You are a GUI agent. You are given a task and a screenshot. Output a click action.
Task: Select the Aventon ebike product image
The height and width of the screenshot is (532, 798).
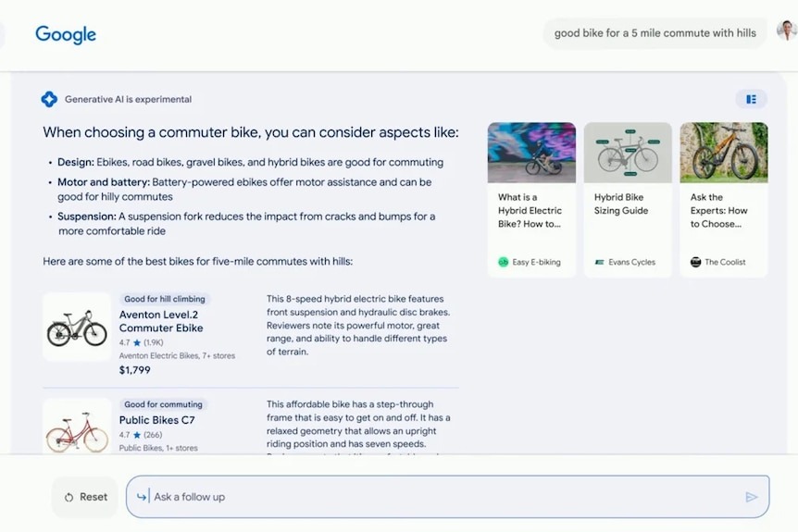tap(77, 328)
